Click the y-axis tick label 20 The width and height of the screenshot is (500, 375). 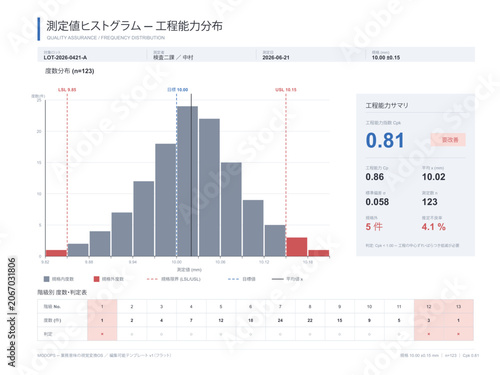point(39,131)
